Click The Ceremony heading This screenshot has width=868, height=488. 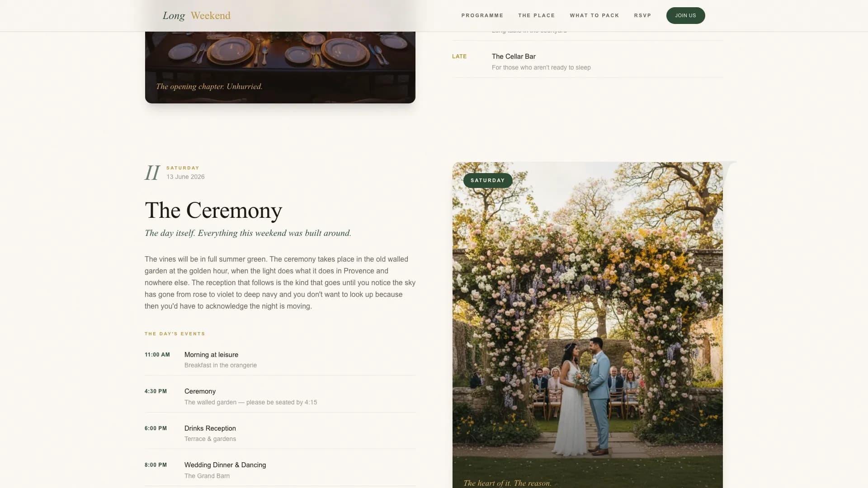tap(213, 211)
